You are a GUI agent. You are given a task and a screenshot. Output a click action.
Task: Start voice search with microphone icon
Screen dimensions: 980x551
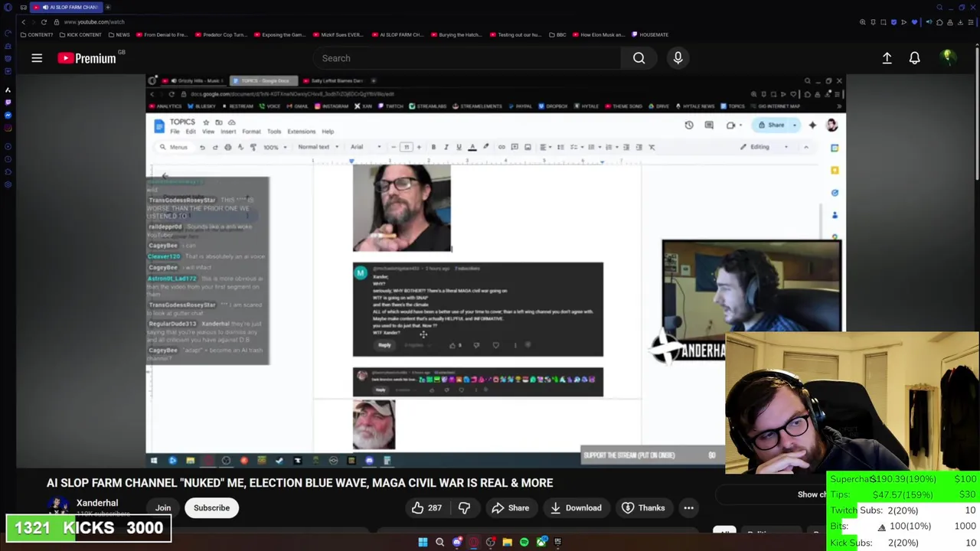coord(678,58)
